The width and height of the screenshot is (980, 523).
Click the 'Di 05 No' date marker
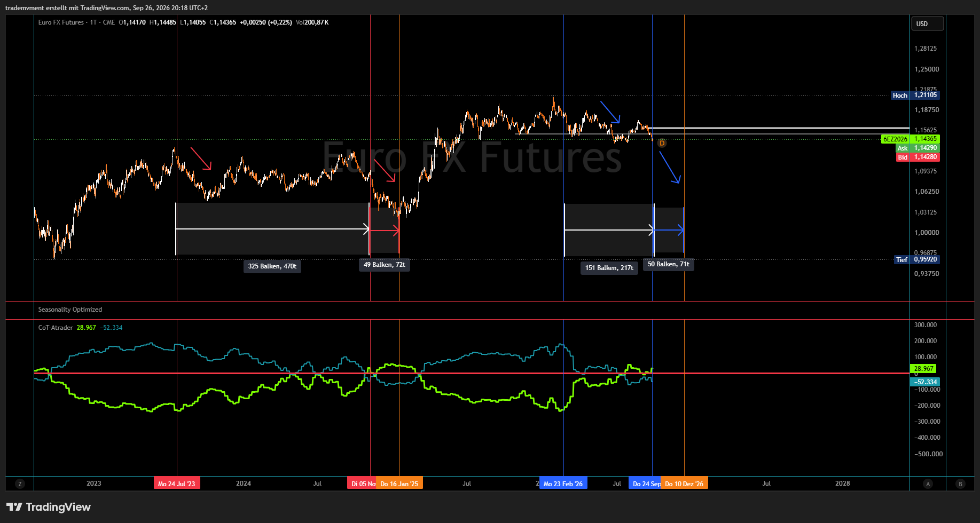(x=362, y=484)
